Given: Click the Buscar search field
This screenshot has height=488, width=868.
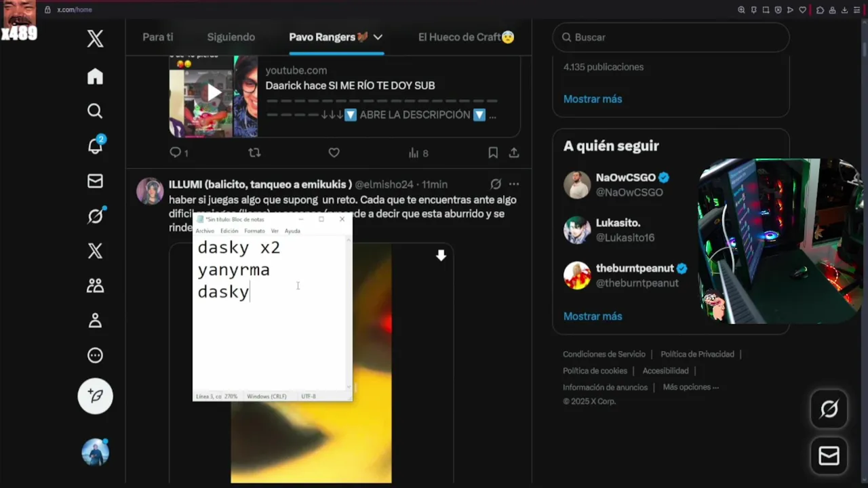Looking at the screenshot, I should [671, 37].
